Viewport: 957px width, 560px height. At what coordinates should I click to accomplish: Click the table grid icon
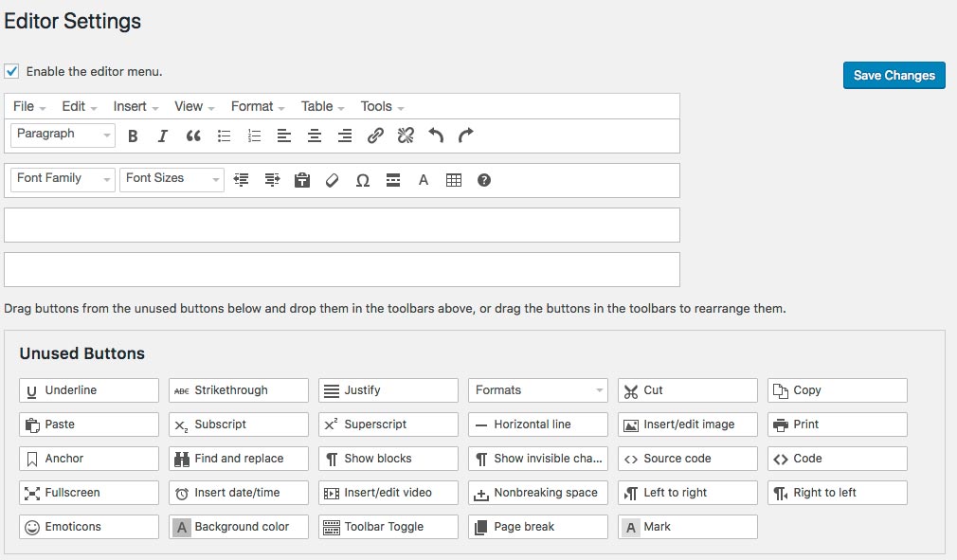coord(454,180)
